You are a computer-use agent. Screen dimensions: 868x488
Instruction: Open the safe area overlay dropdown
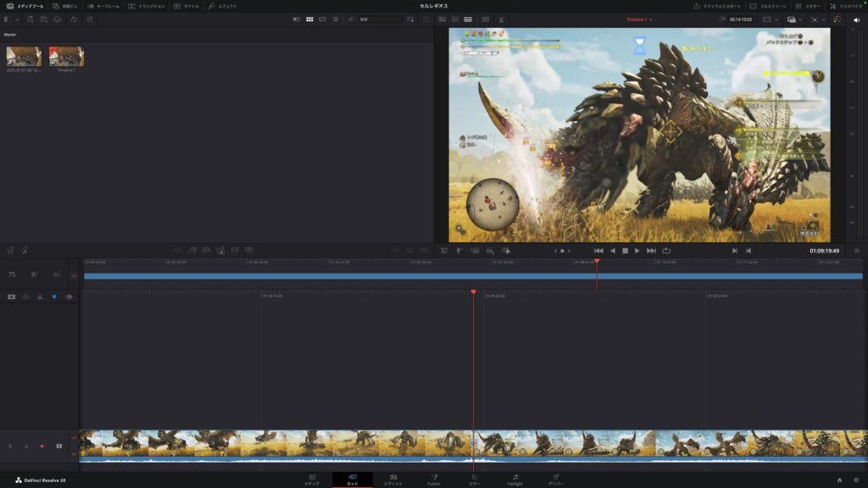[x=794, y=19]
